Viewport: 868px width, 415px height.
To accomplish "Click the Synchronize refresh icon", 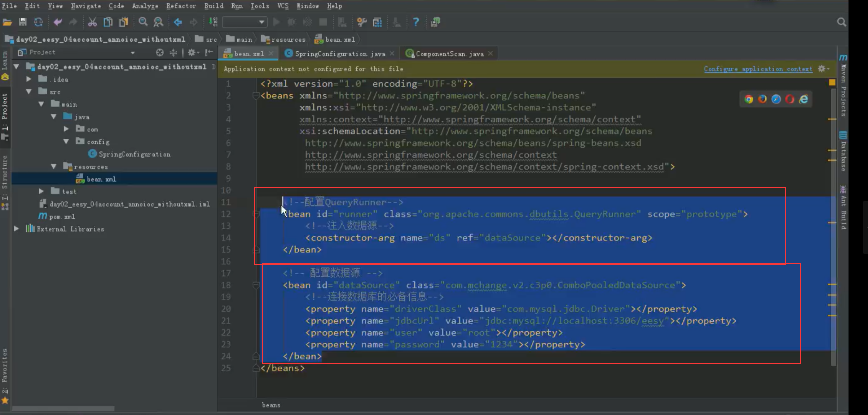I will click(38, 22).
